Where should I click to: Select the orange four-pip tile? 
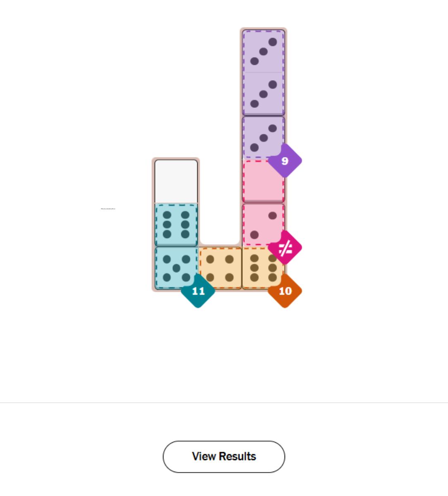[x=220, y=268]
